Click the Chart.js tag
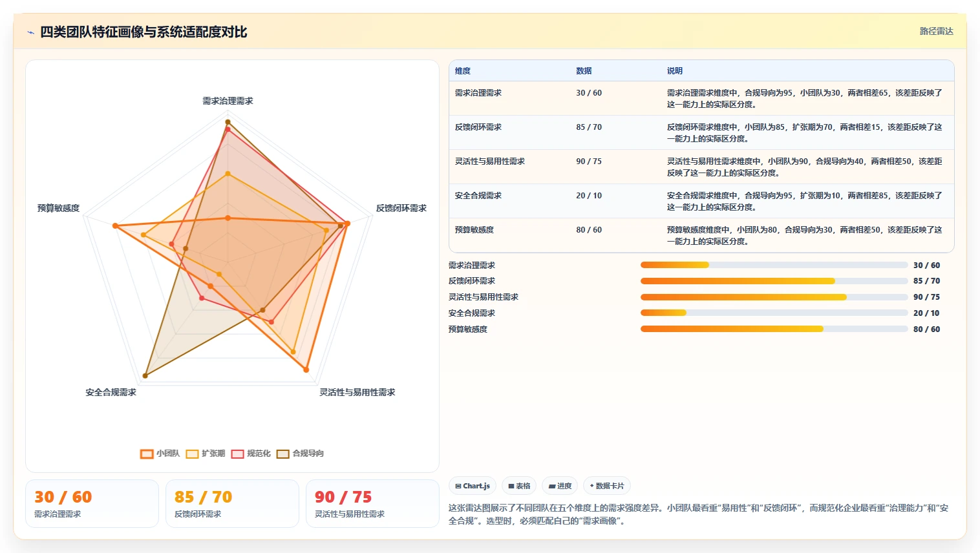Screen dimensions: 980x553 [x=473, y=486]
